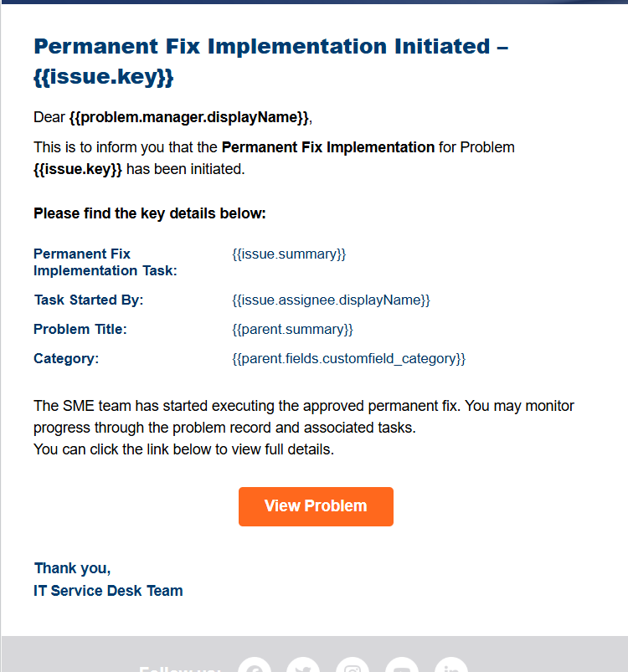This screenshot has width=628, height=672.
Task: Click the orange View Problem button
Action: point(316,506)
